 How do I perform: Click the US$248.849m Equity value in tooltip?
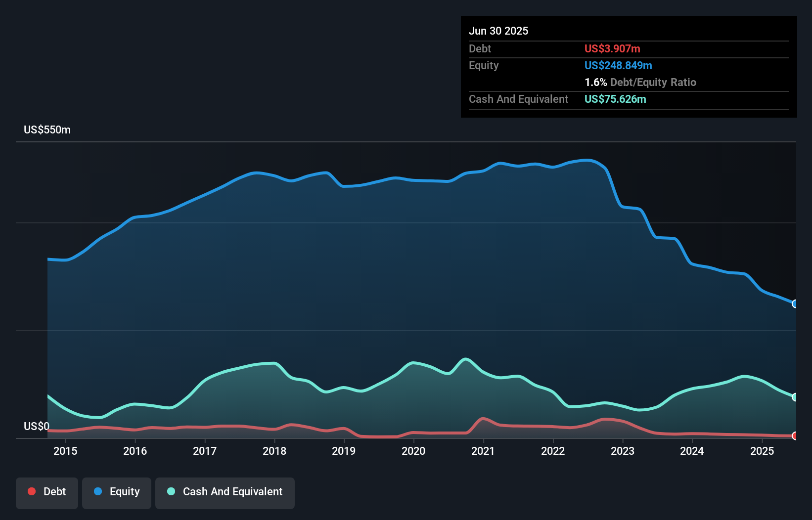(618, 65)
